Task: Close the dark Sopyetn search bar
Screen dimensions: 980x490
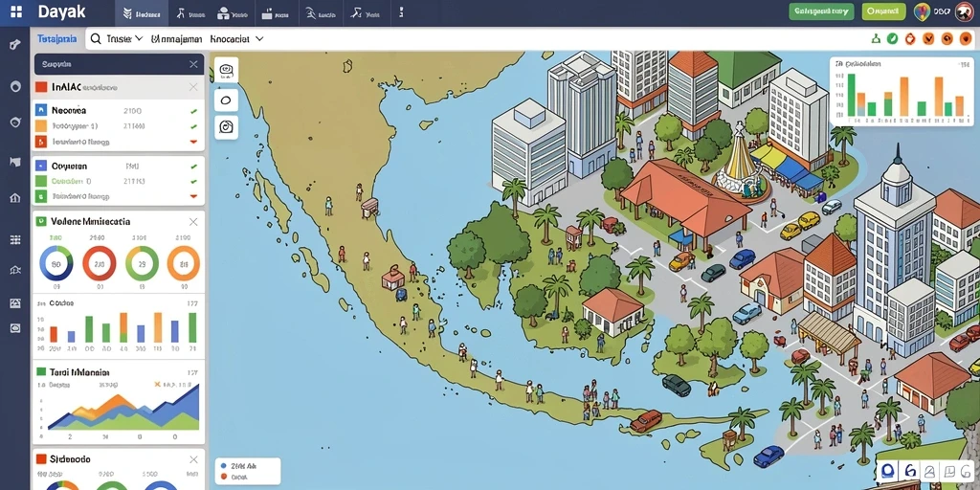Action: (x=193, y=64)
